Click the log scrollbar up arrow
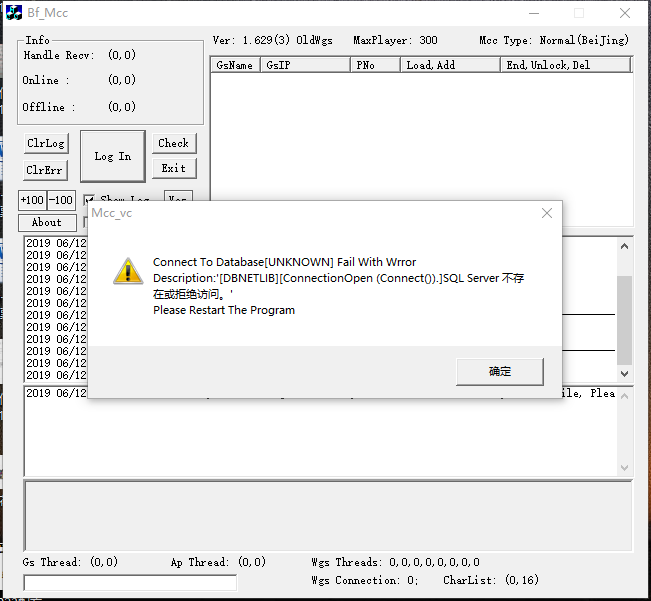This screenshot has width=651, height=601. point(624,246)
